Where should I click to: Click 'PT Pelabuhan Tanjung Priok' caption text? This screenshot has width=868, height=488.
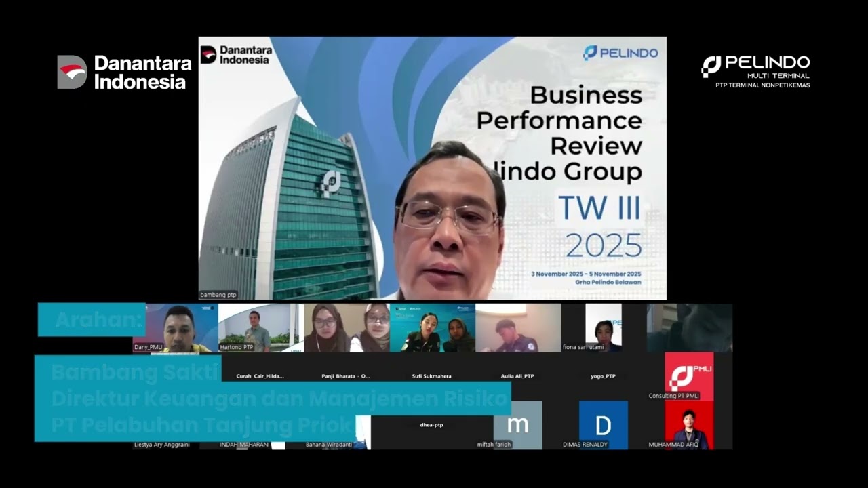pyautogui.click(x=203, y=426)
